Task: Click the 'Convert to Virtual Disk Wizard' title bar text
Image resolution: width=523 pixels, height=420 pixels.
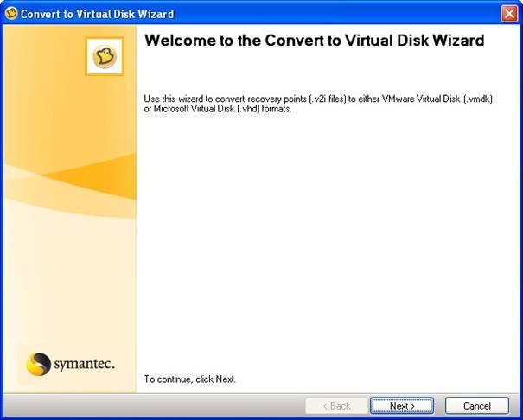Action: coord(97,14)
